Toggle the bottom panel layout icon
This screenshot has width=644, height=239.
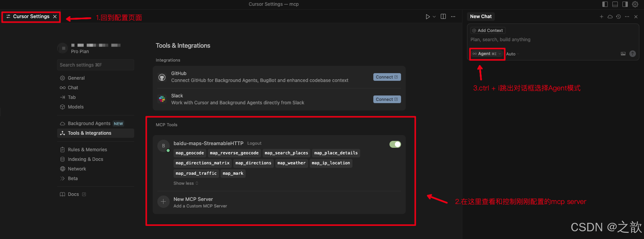(x=615, y=4)
